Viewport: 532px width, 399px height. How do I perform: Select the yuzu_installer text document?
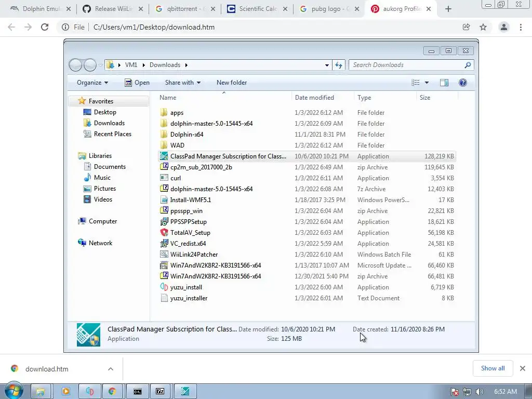[x=307, y=298]
